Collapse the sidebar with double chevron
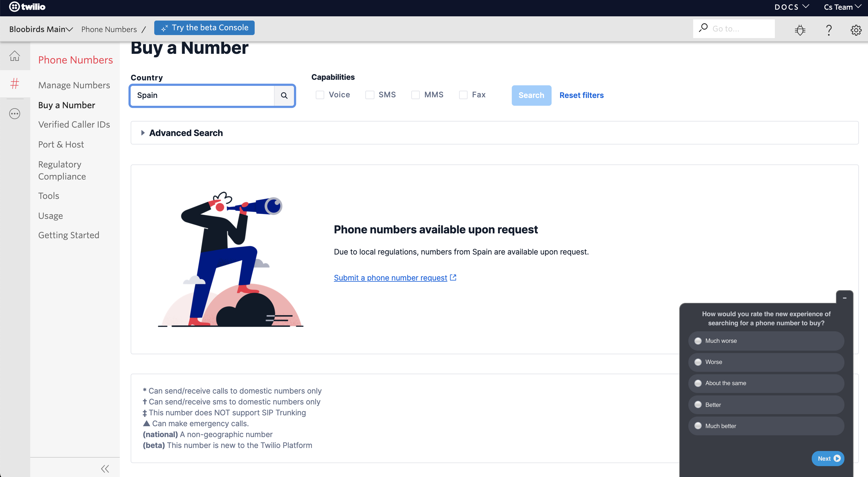Screen dimensions: 868x477 [x=105, y=469]
